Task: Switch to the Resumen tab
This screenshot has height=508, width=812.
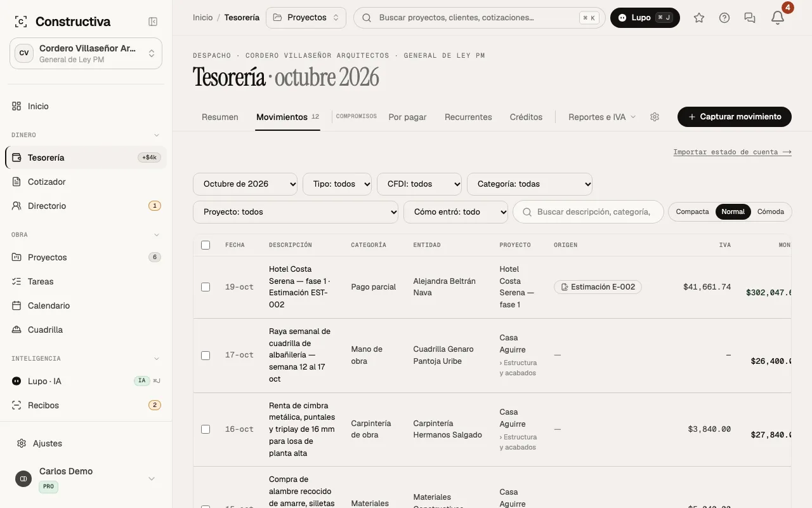Action: coord(220,117)
